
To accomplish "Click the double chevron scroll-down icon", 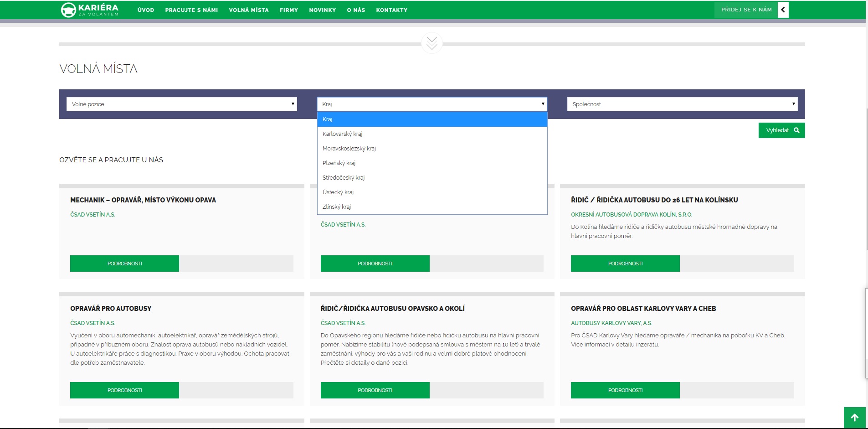I will point(432,43).
